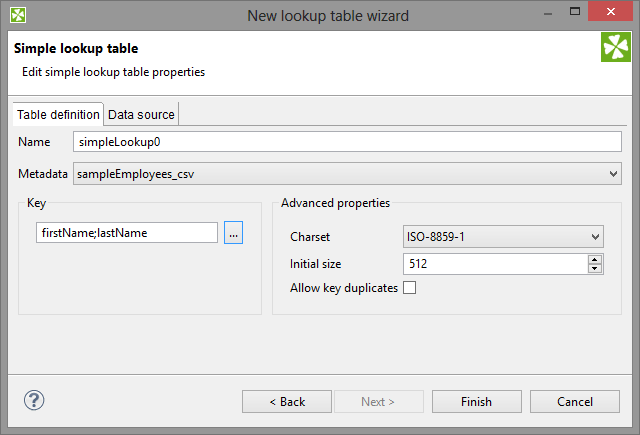
Task: Open key editor with ellipsis button
Action: coord(233,233)
